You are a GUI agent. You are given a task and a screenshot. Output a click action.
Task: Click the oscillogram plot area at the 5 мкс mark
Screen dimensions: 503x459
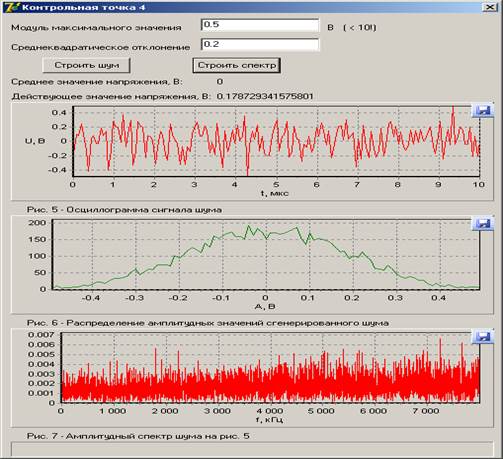[276, 141]
